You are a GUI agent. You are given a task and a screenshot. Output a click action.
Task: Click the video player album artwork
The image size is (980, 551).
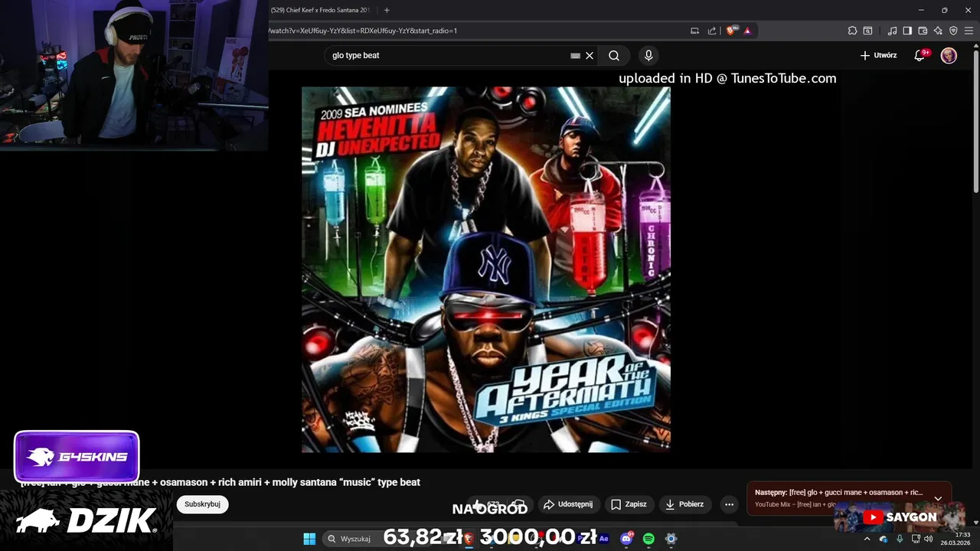tap(486, 269)
